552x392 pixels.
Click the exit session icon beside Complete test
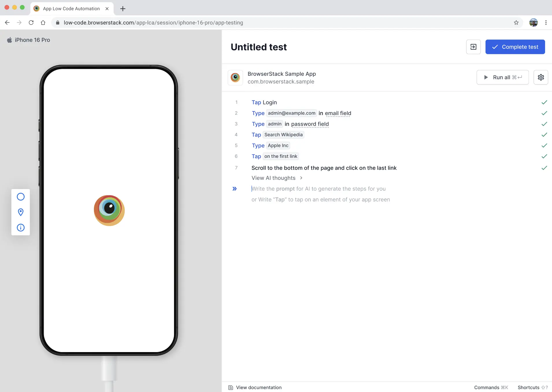click(473, 47)
